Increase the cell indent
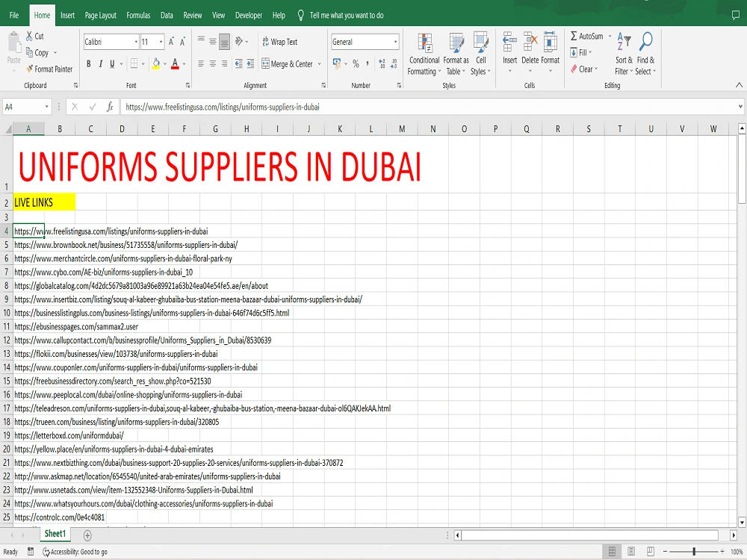This screenshot has height=560, width=747. pyautogui.click(x=250, y=63)
